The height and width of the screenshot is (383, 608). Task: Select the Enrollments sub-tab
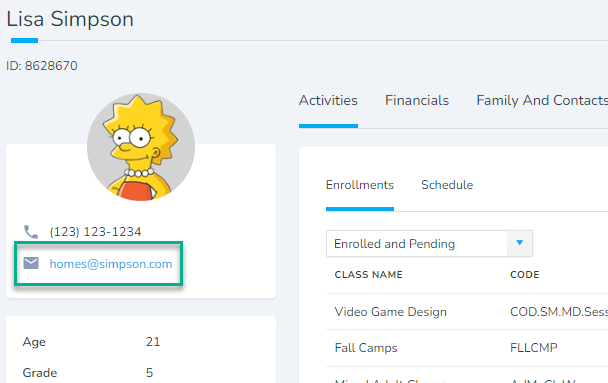[360, 185]
